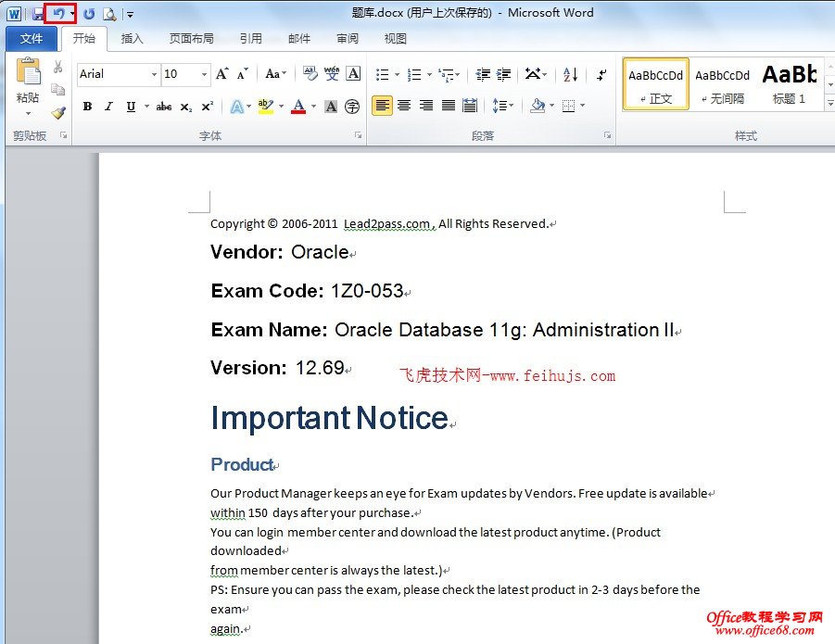Screen dimensions: 835x644
Task: Switch to the 审阅 (Review) tab
Action: pos(348,38)
